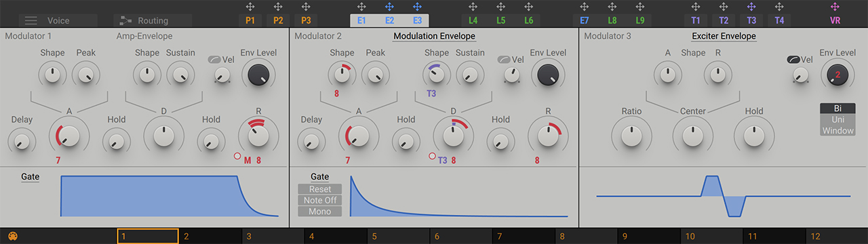Click the drag-assign icon above L5
The height and width of the screenshot is (244, 868).
[500, 6]
